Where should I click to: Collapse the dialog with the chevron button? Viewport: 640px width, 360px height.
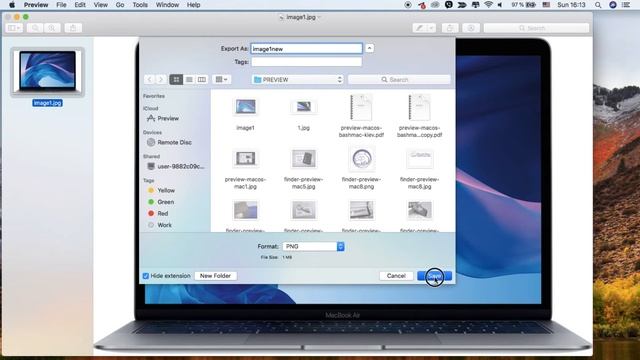pyautogui.click(x=369, y=48)
